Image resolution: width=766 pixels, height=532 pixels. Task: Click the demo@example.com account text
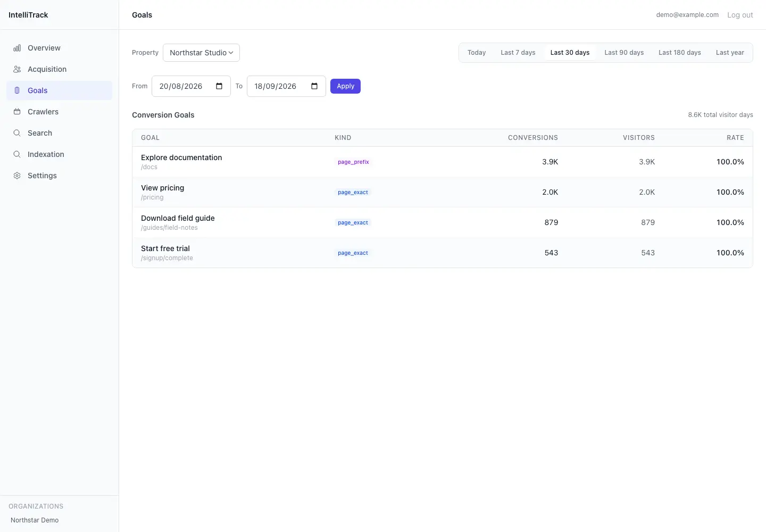(687, 15)
